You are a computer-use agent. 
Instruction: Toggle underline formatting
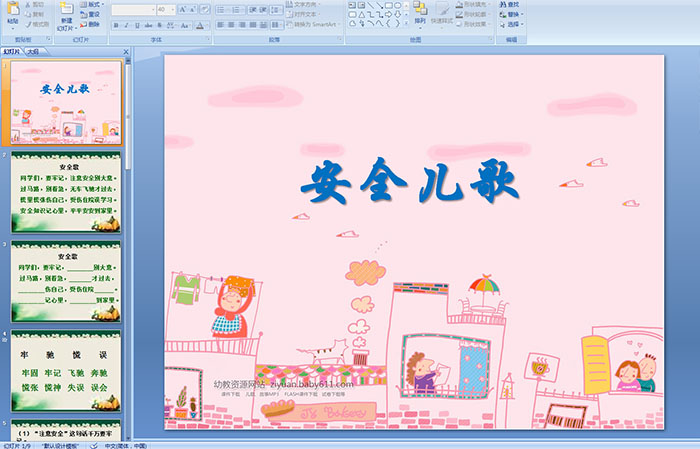[x=134, y=25]
